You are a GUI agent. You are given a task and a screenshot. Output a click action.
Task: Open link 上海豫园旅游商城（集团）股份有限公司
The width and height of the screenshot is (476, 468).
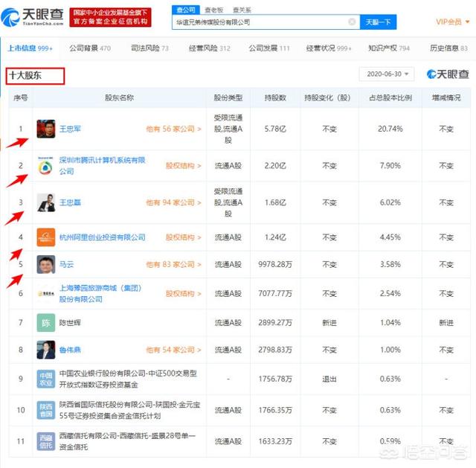[100, 294]
